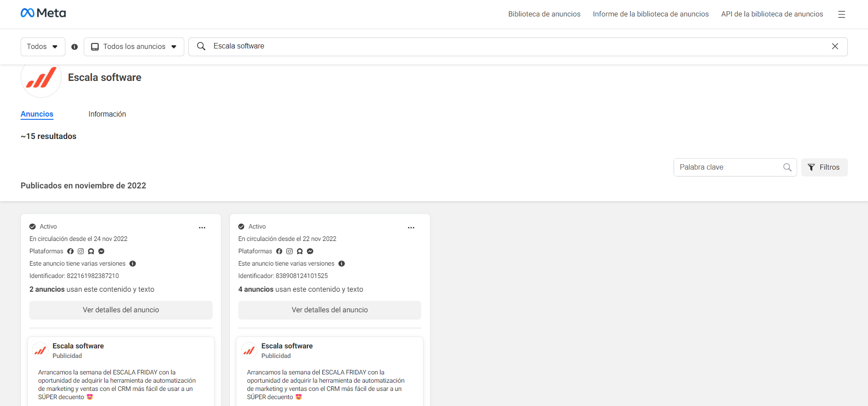This screenshot has height=406, width=868.
Task: Open the Todos los anuncios category dropdown
Action: 134,47
